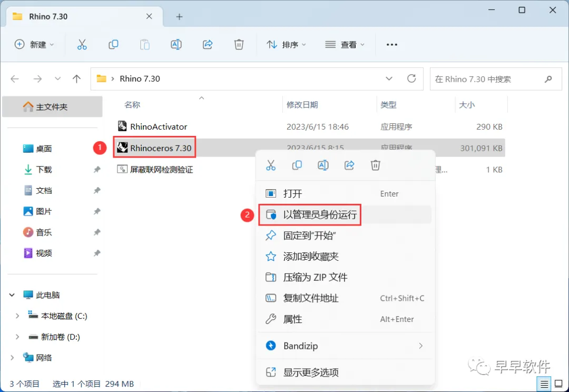Sort by the 类型 column header
The width and height of the screenshot is (569, 392).
click(x=388, y=105)
